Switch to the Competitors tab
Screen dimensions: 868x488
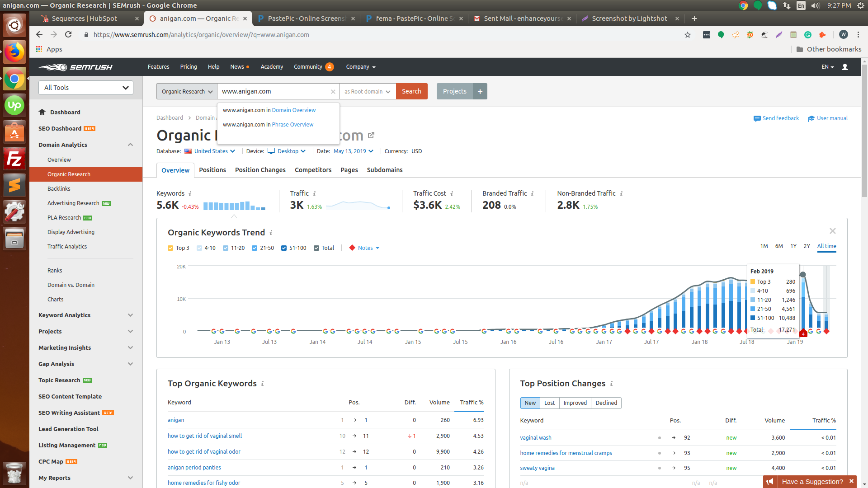(x=313, y=170)
